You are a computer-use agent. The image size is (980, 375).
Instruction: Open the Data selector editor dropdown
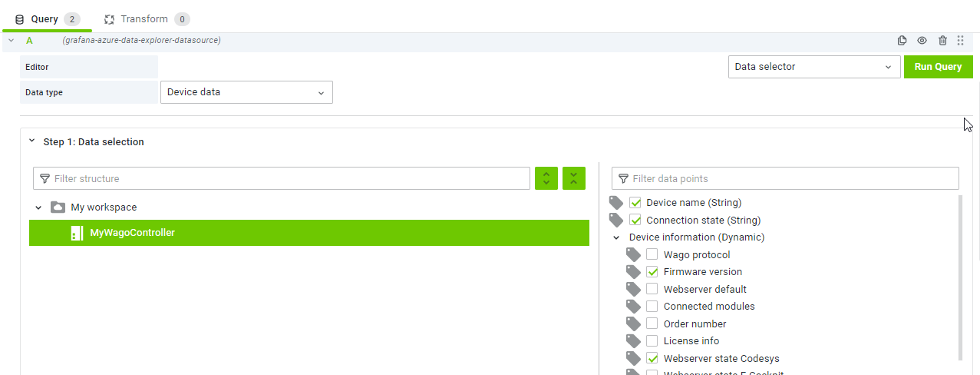click(x=814, y=67)
